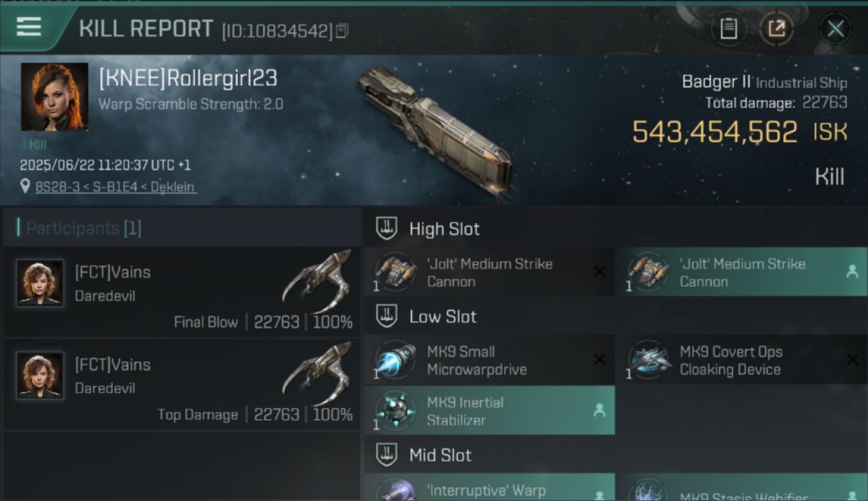The width and height of the screenshot is (868, 501).
Task: Close the Kill Report window
Action: coord(835,29)
